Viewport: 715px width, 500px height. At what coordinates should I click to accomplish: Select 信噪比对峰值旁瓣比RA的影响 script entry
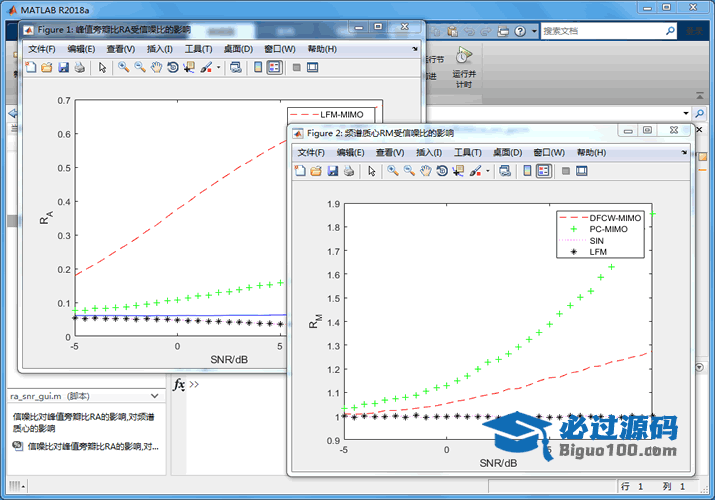point(87,446)
